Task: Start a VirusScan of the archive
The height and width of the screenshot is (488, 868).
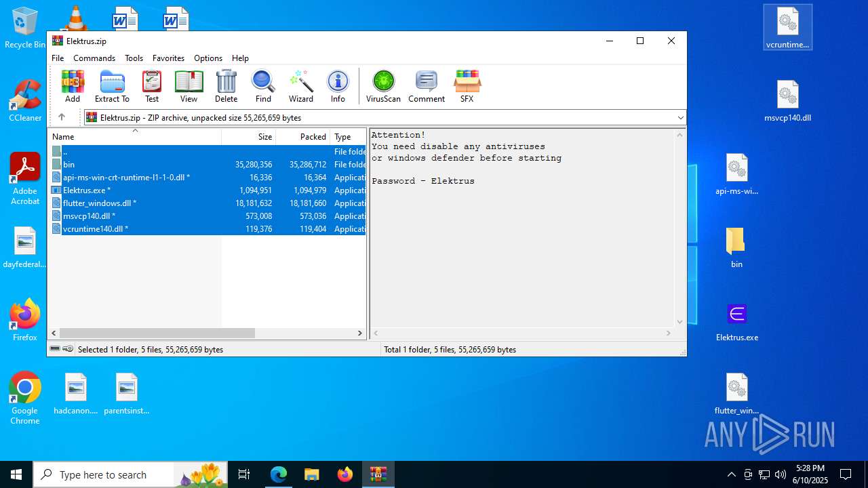Action: tap(383, 86)
